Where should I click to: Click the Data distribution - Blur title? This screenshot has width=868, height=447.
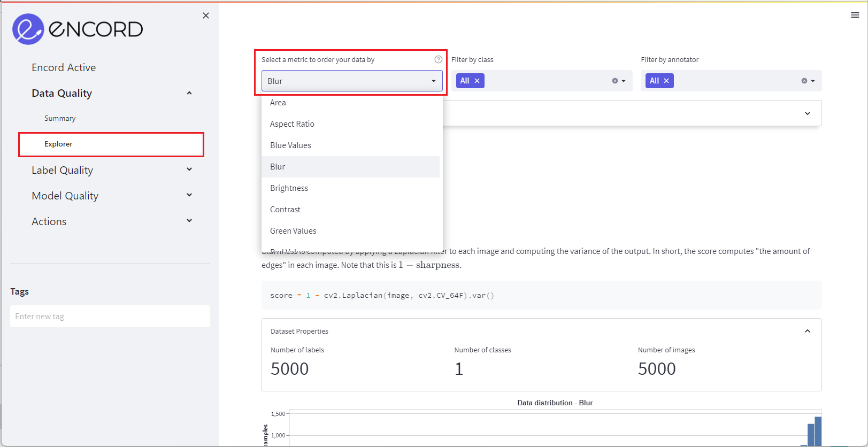pos(555,403)
